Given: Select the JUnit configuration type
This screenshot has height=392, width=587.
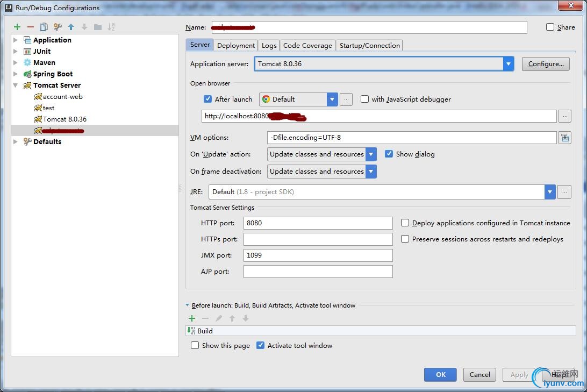Looking at the screenshot, I should click(41, 51).
